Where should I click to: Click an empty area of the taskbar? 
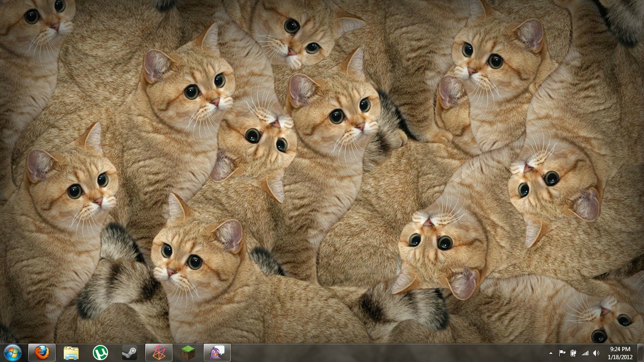(377, 353)
